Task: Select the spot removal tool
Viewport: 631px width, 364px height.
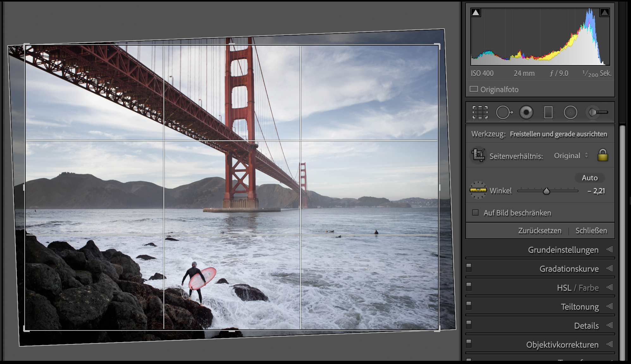Action: point(504,113)
